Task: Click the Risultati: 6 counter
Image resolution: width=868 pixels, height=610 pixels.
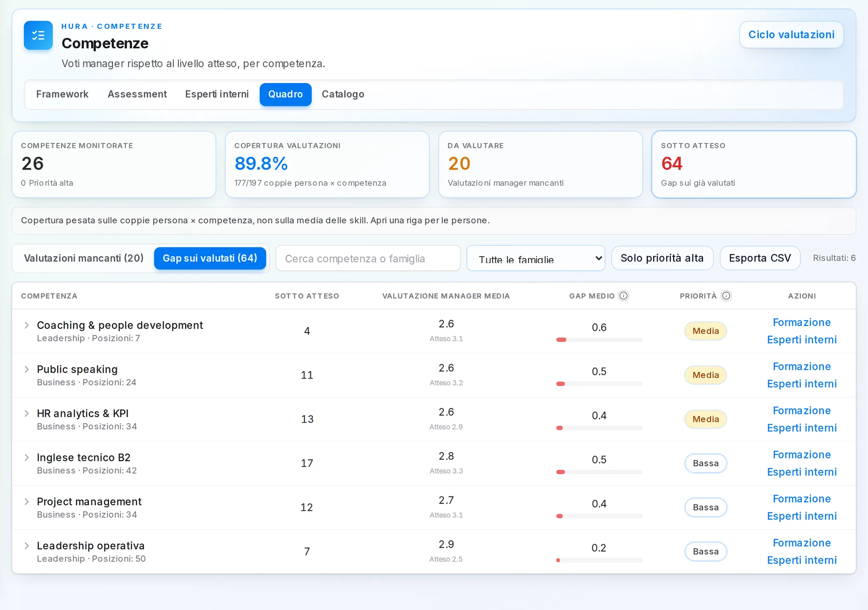Action: point(834,258)
